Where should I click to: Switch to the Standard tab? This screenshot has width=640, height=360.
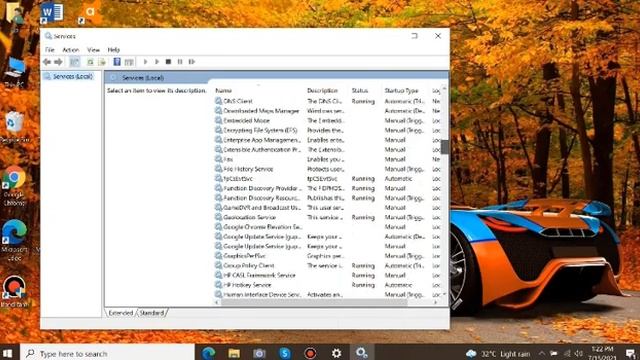(151, 313)
